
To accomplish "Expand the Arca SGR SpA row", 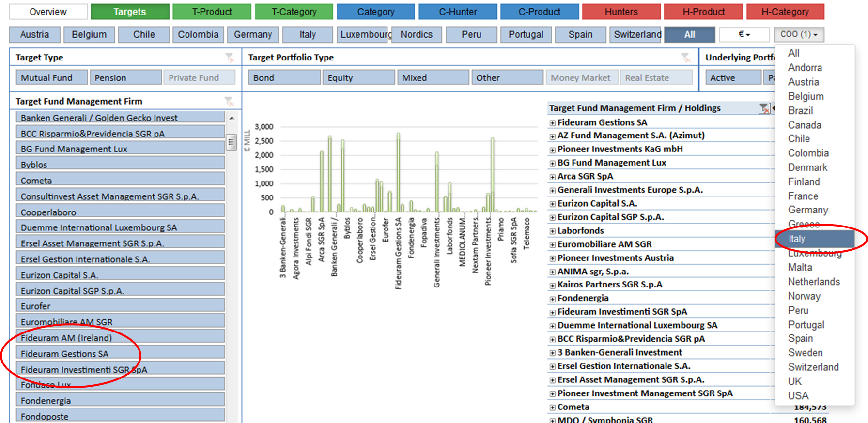I will (x=552, y=177).
